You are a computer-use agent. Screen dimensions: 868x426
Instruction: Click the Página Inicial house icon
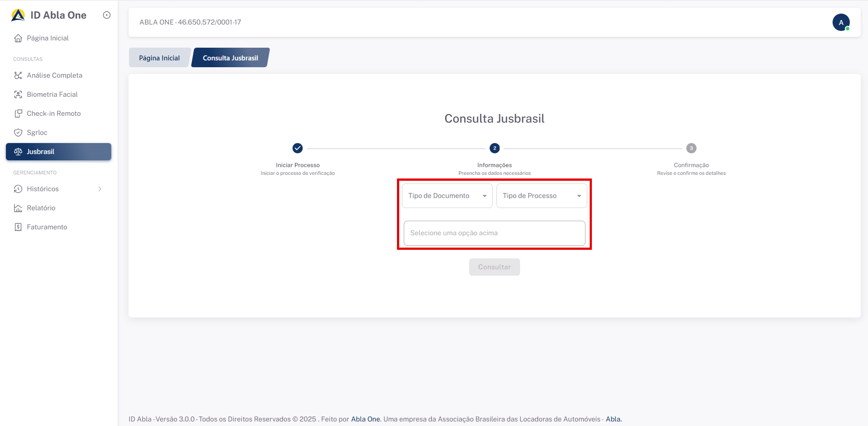(x=18, y=38)
